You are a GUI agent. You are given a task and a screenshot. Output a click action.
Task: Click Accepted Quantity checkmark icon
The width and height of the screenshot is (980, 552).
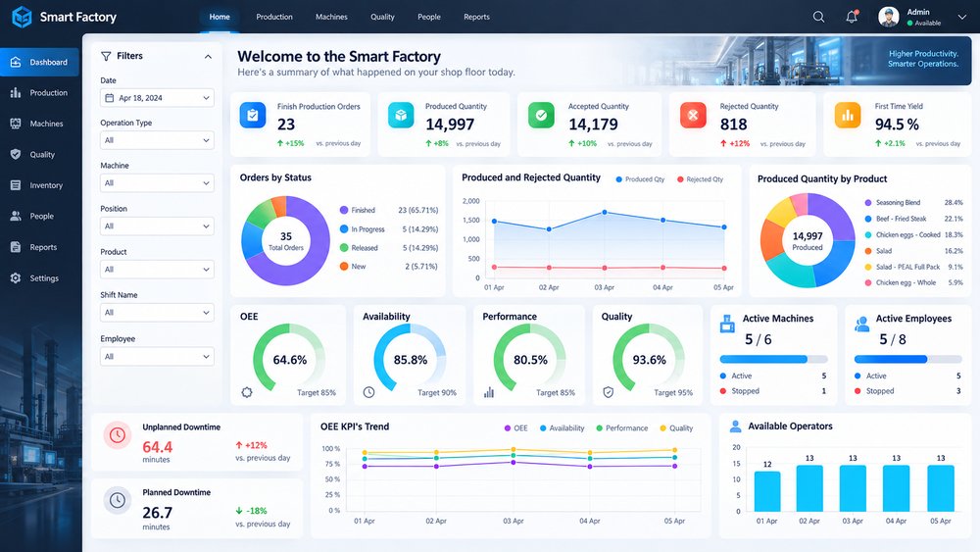(x=541, y=116)
